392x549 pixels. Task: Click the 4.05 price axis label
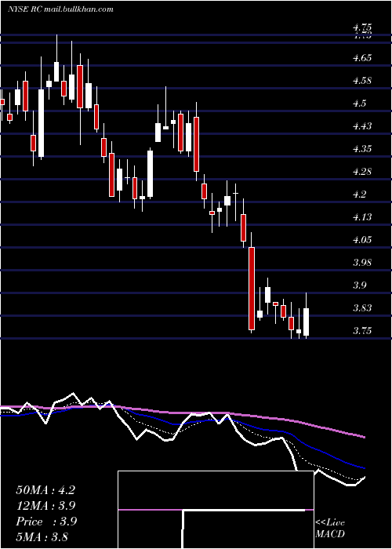coord(362,240)
